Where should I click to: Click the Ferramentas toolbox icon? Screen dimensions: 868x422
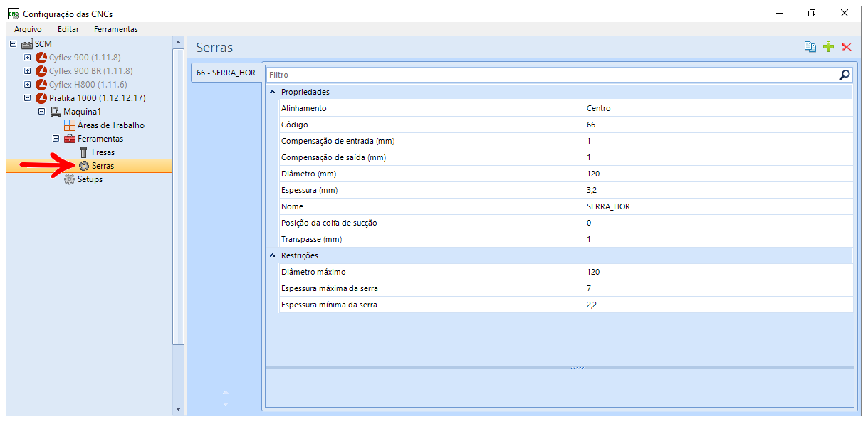(x=70, y=139)
